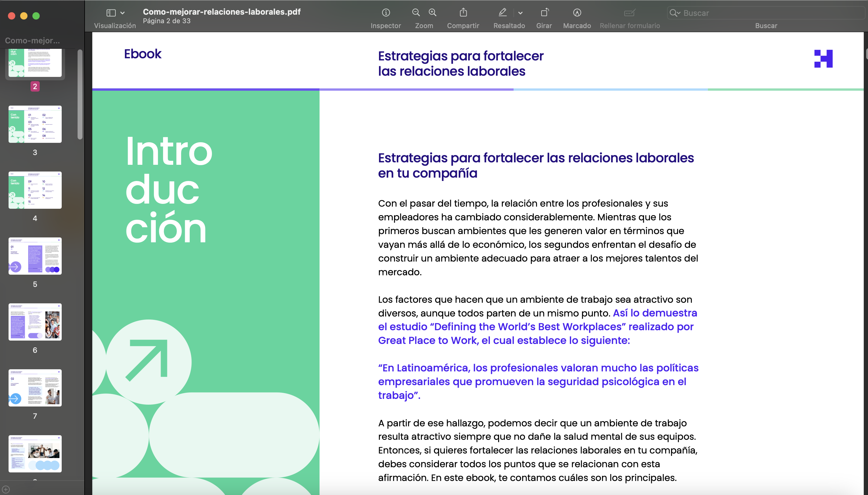Select the Como-mejorar window title

click(x=32, y=41)
